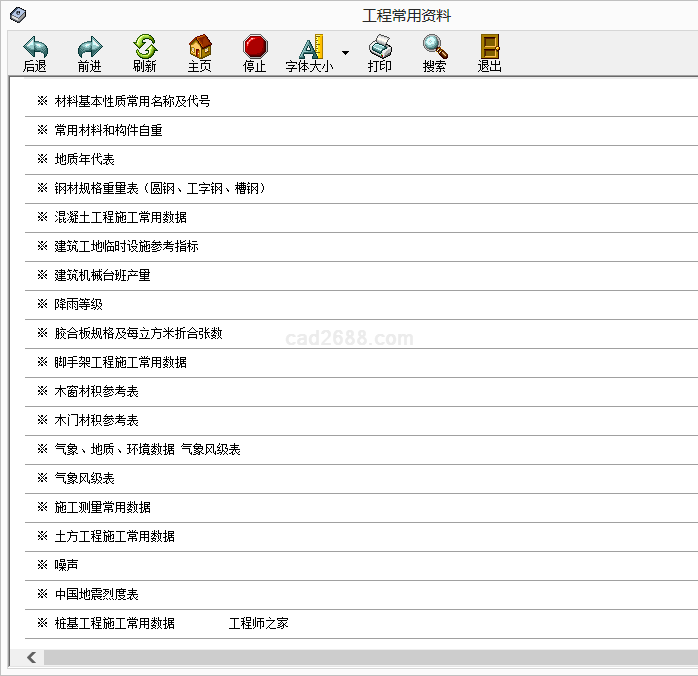698x676 pixels.
Task: Click the font size (字体大小) icon
Action: (310, 47)
